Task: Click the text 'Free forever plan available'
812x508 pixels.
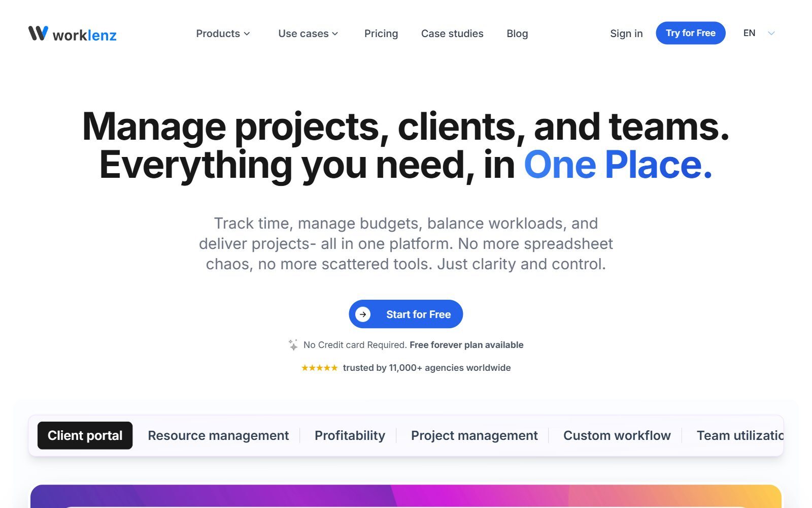Action: pyautogui.click(x=466, y=345)
